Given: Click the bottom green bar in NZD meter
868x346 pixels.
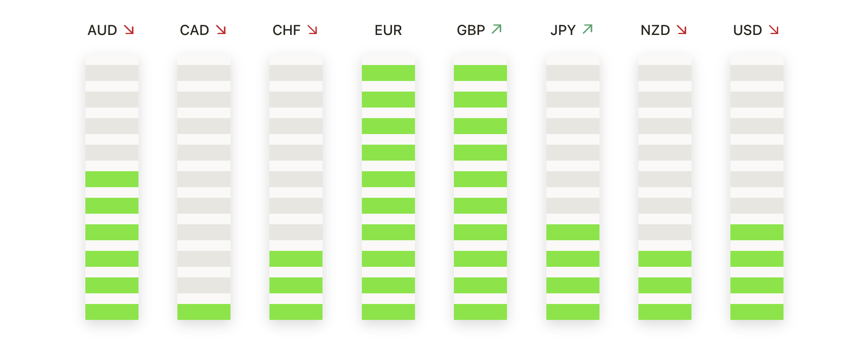Looking at the screenshot, I should tap(664, 312).
